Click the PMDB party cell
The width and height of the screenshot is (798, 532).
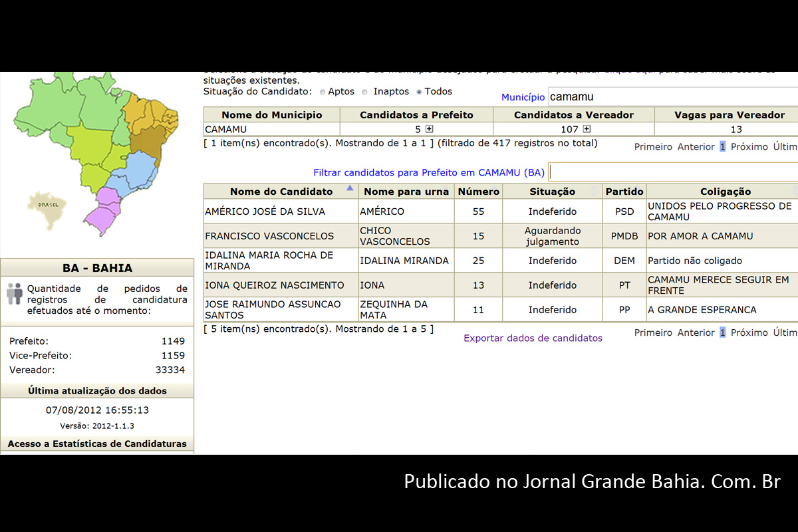point(624,236)
